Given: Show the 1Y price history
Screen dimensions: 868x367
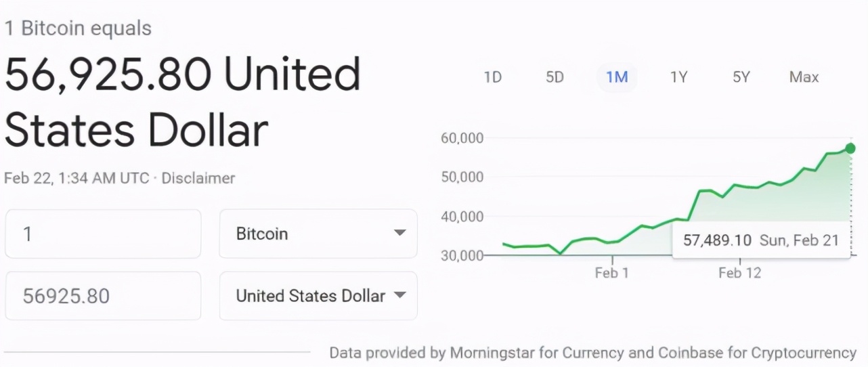Looking at the screenshot, I should [x=679, y=77].
